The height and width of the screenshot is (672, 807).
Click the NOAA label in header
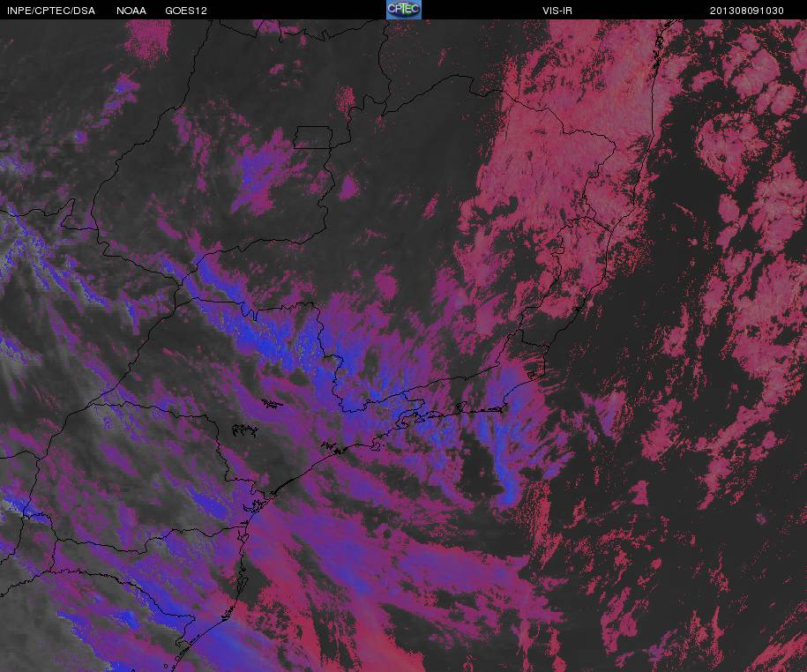click(131, 11)
